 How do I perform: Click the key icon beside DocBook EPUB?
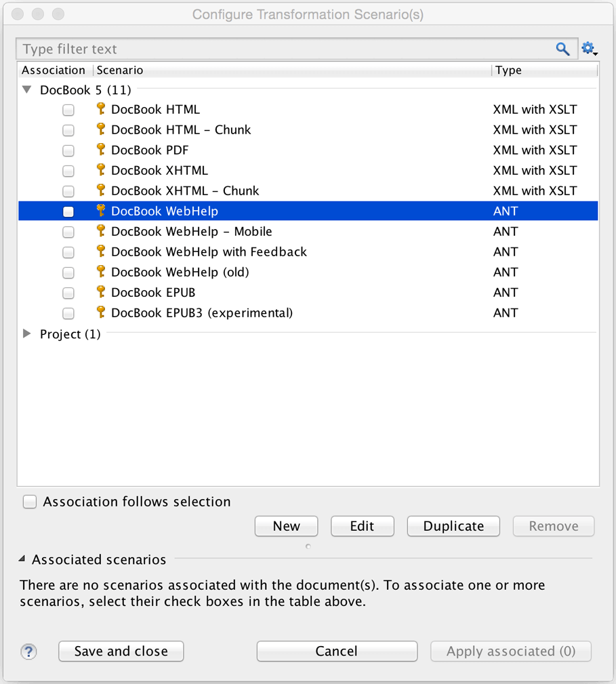(x=101, y=292)
